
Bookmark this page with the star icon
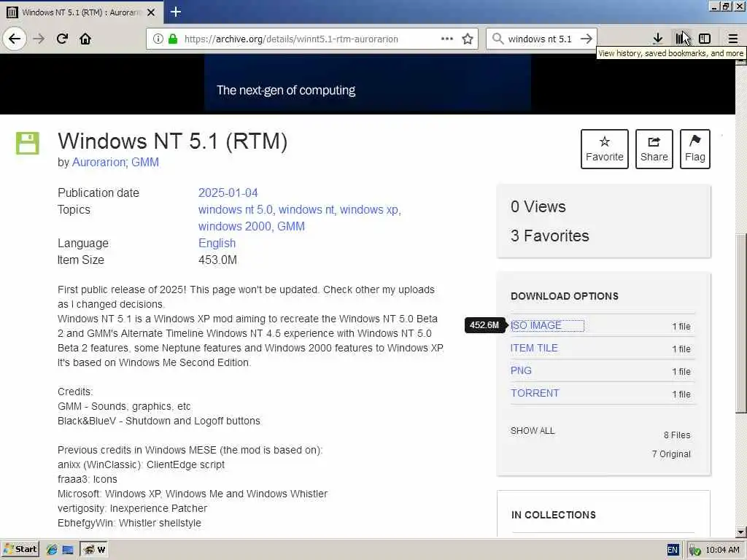(x=468, y=39)
